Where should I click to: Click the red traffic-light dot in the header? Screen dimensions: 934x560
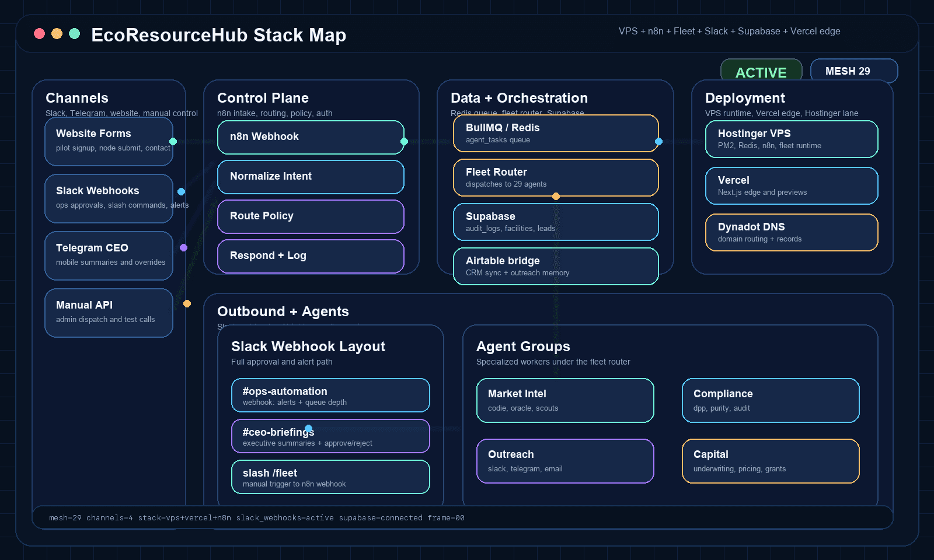(39, 33)
